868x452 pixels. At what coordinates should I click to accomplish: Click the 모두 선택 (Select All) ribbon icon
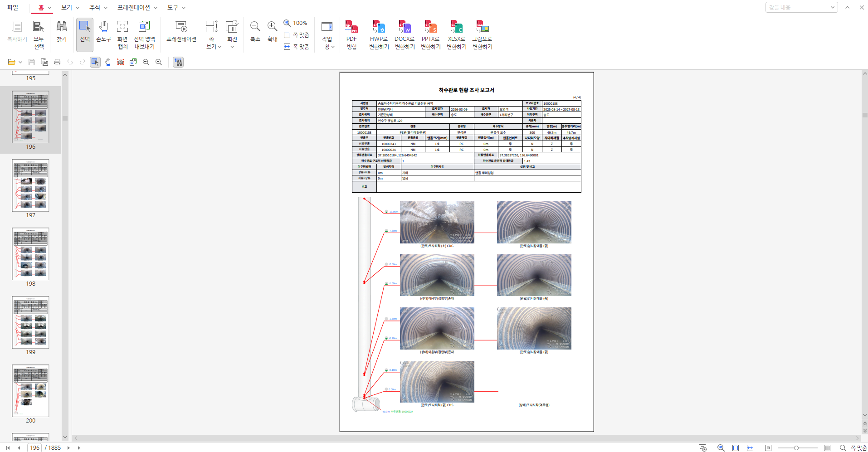[39, 34]
